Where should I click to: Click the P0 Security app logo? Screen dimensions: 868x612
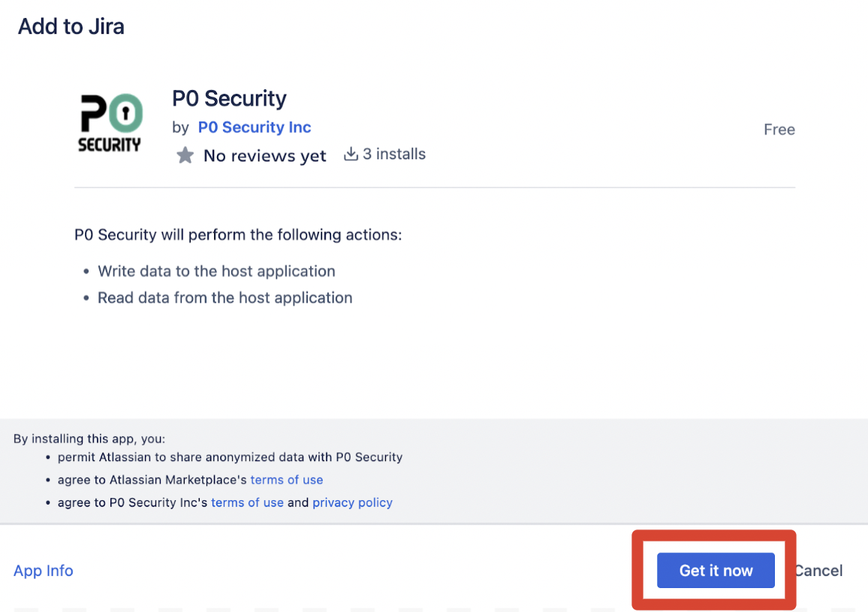(x=110, y=123)
